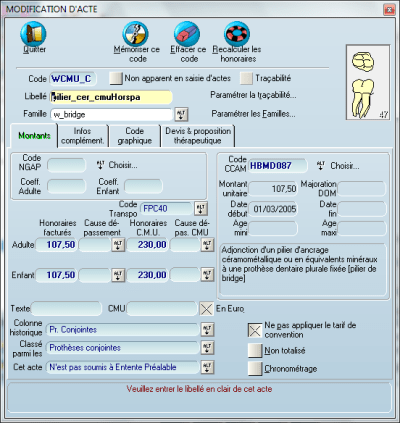Click the Effacer ce code eraser icon
400x423 pixels.
point(187,33)
